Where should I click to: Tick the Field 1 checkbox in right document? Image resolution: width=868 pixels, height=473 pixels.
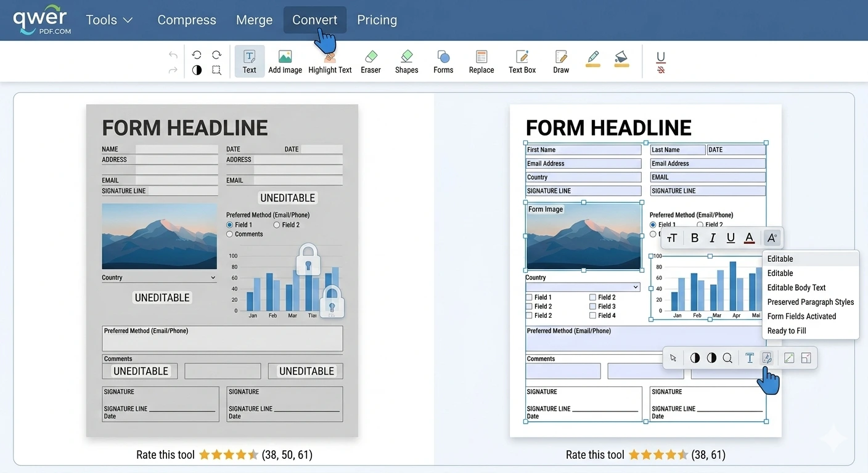[529, 297]
